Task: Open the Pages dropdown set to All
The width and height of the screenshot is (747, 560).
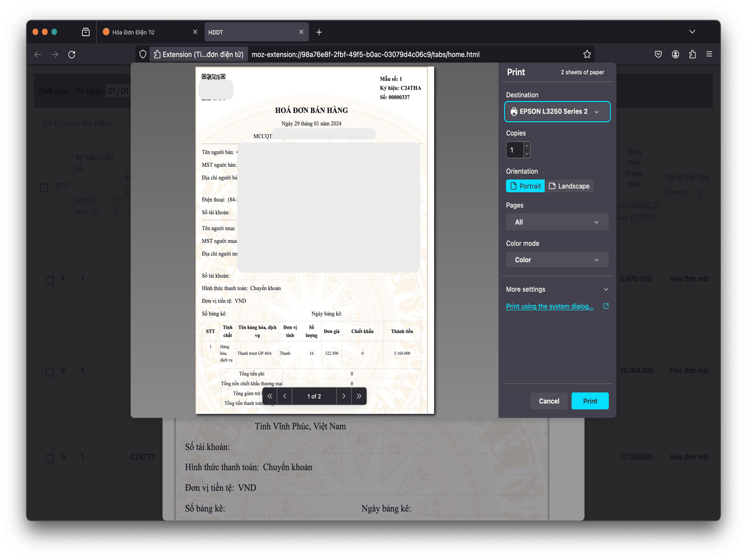Action: pos(557,222)
